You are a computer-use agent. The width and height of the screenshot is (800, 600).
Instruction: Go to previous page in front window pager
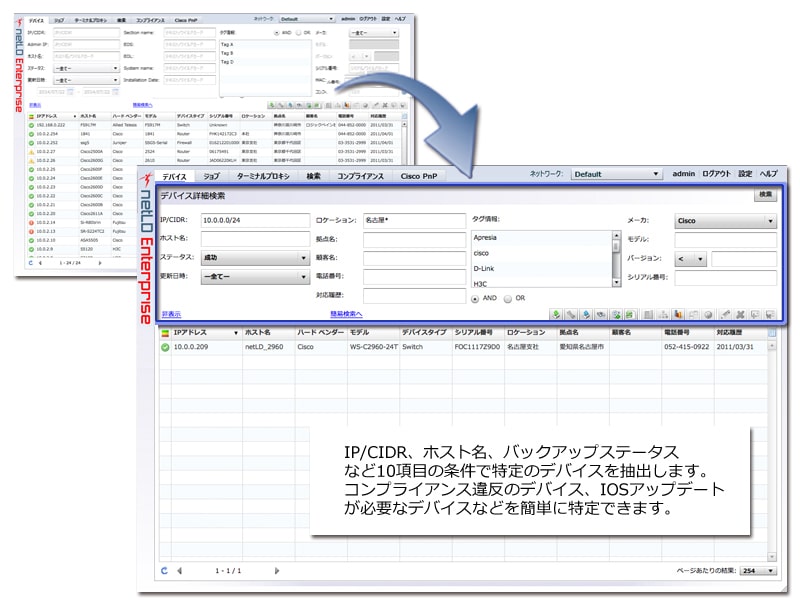click(180, 570)
